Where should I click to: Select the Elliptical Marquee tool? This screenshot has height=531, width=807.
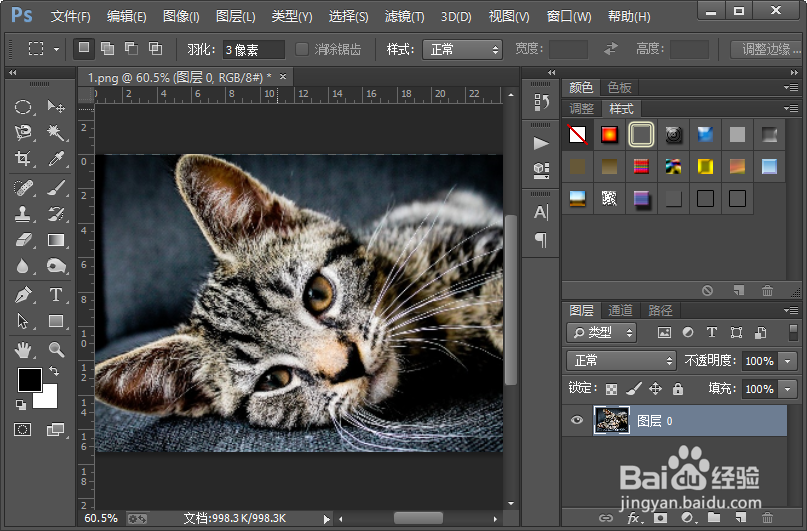coord(23,107)
